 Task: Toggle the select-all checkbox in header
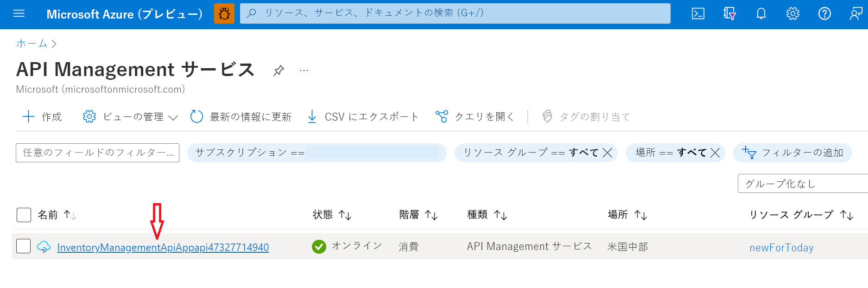pos(24,215)
